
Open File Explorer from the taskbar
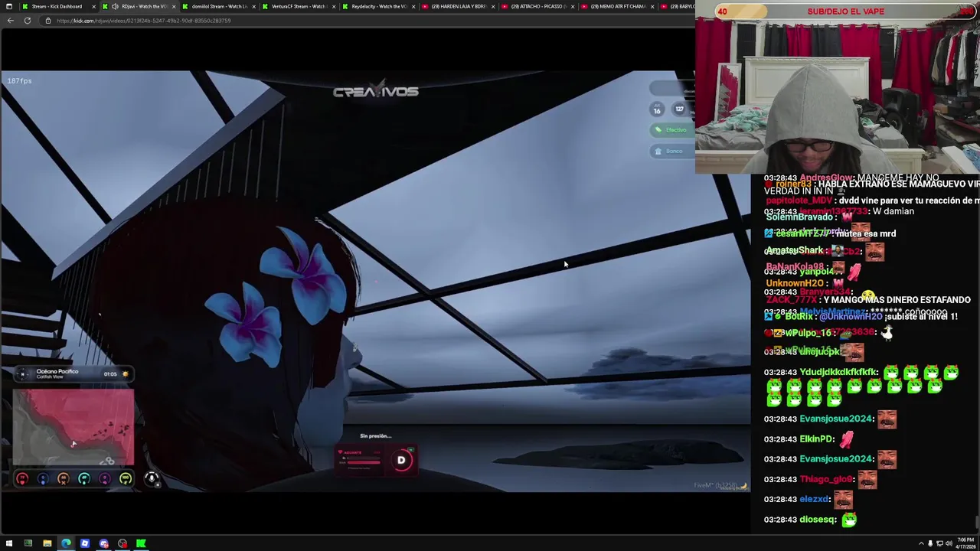pos(47,543)
